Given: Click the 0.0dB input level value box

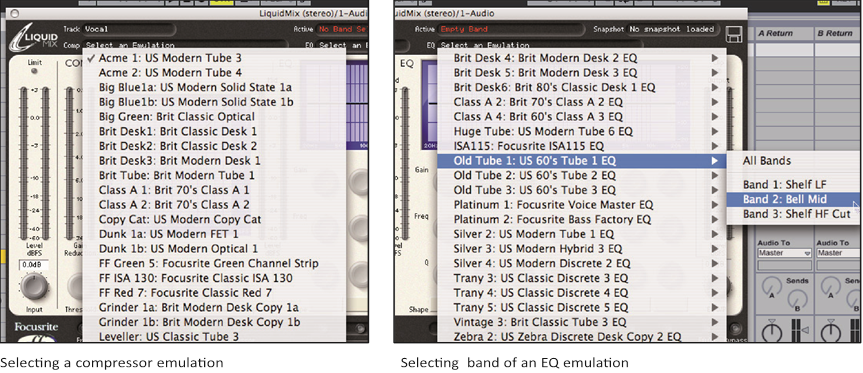Looking at the screenshot, I should [x=34, y=265].
